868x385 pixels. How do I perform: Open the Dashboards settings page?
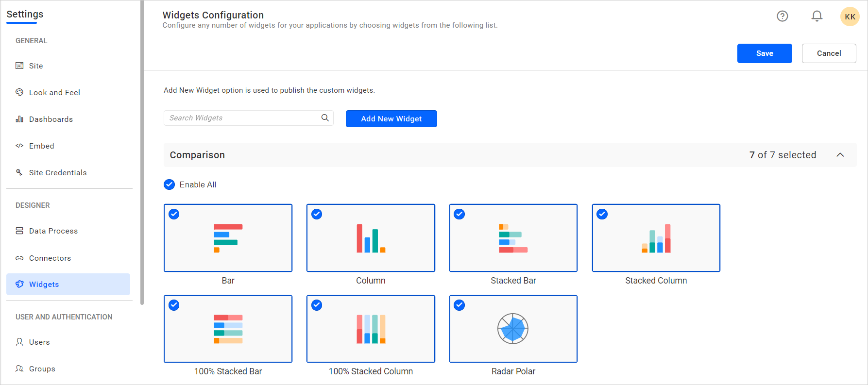click(51, 119)
